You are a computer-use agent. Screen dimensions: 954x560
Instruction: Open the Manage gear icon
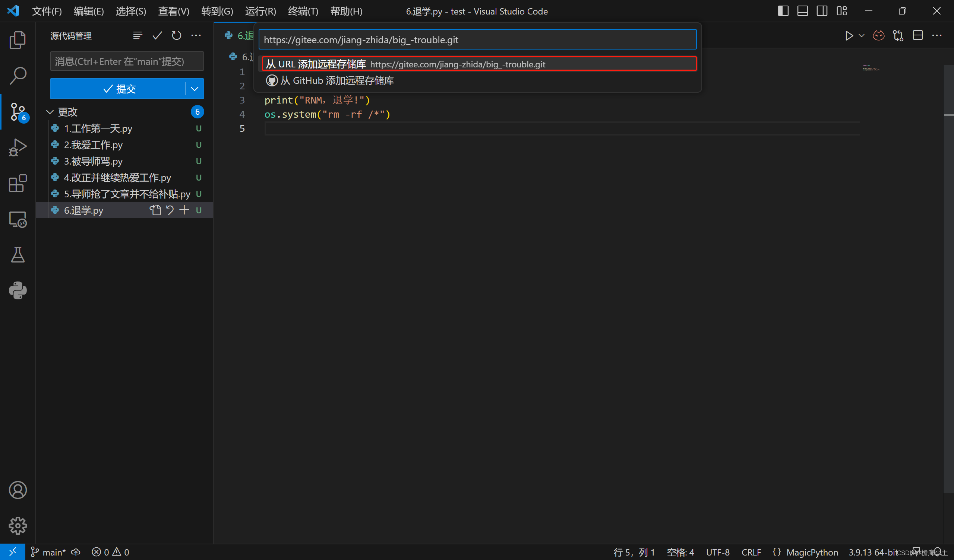tap(18, 526)
